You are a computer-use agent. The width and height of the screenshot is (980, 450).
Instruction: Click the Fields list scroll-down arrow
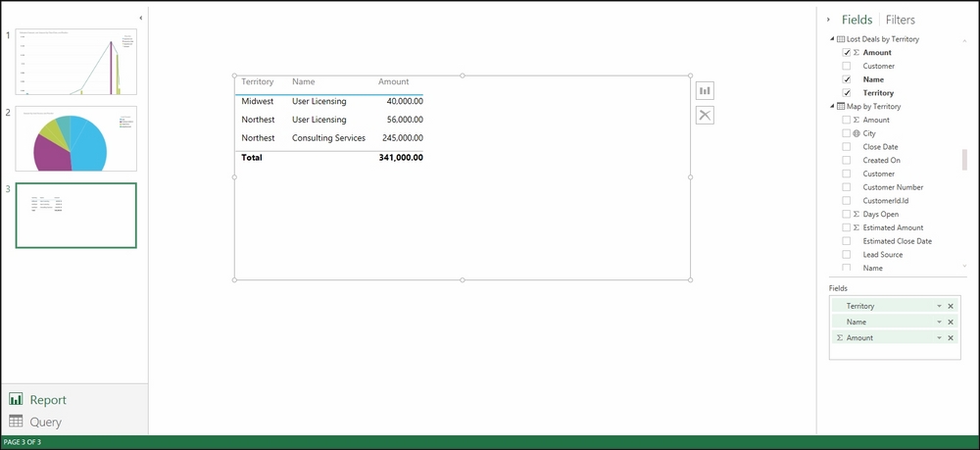[x=963, y=267]
